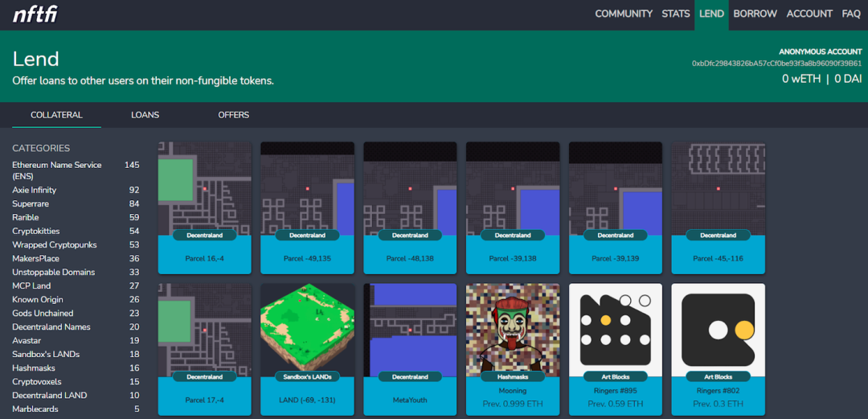Open the BORROW menu item
Viewport: 868px width, 419px height.
(755, 14)
